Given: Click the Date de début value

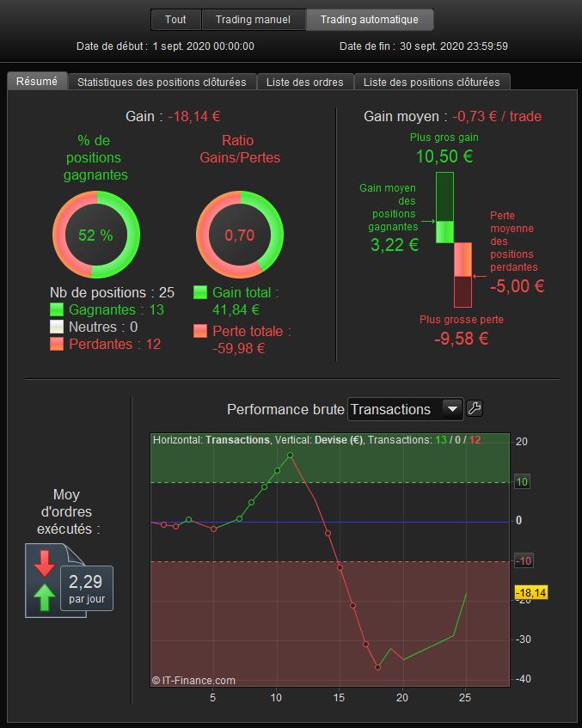Looking at the screenshot, I should [204, 46].
